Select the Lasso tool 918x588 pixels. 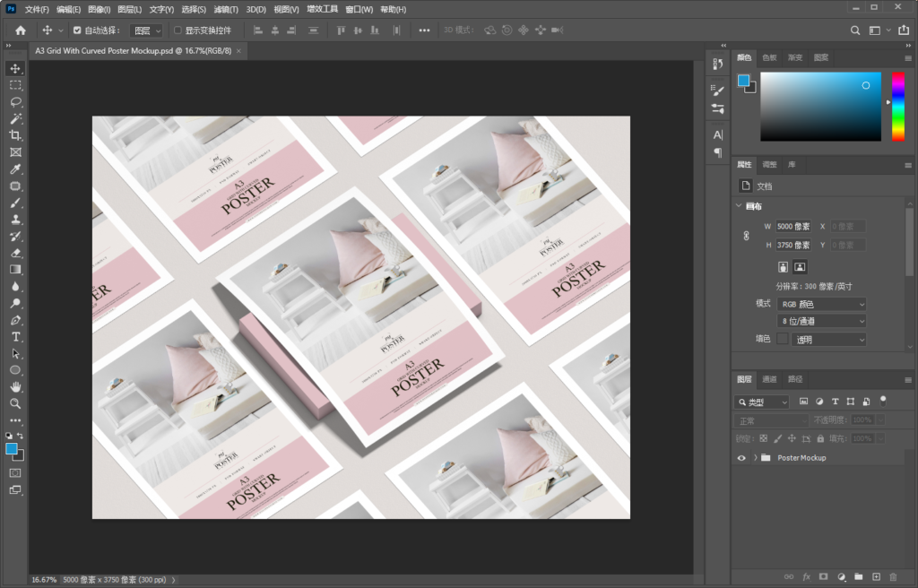click(15, 102)
